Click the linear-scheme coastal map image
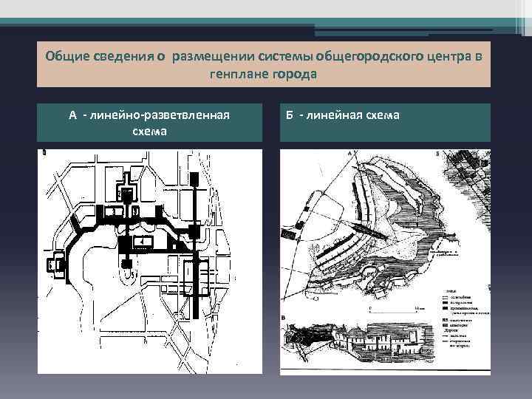The image size is (532, 399). click(385, 262)
